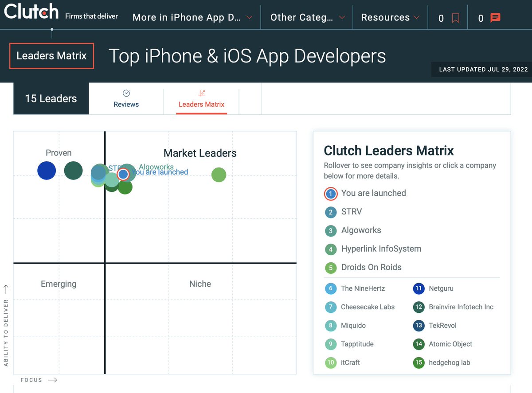Select numbered circle 13 for TekRevol

pyautogui.click(x=419, y=326)
